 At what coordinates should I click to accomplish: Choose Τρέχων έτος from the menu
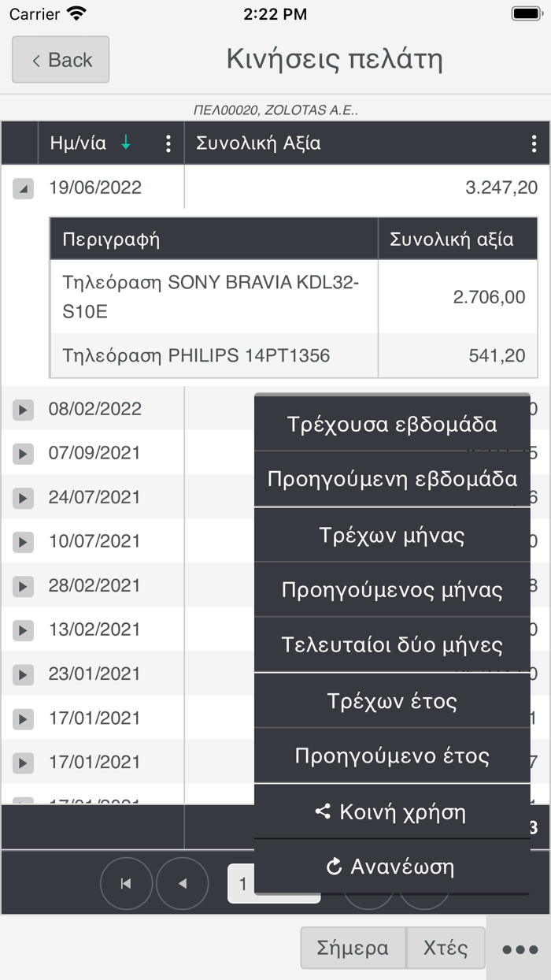[x=391, y=700]
